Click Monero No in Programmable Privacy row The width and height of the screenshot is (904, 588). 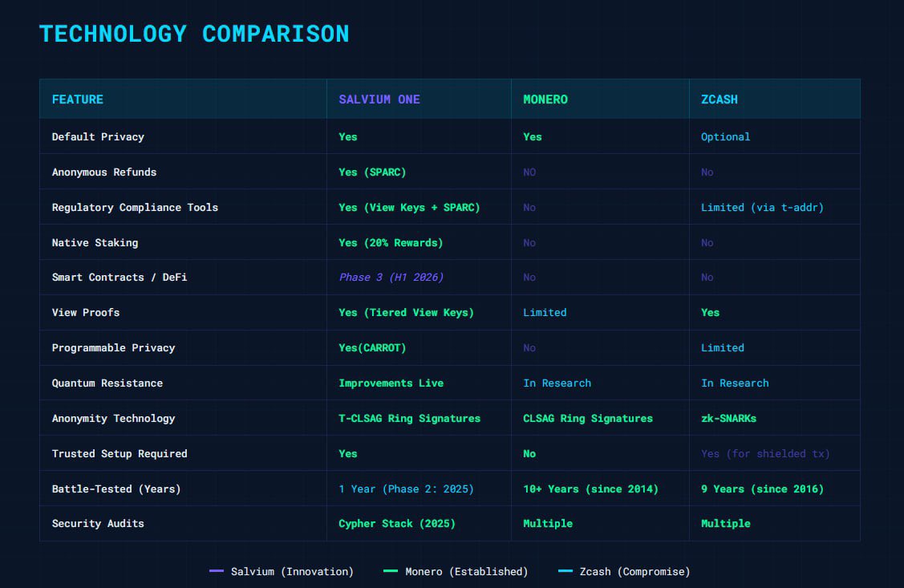(x=529, y=347)
